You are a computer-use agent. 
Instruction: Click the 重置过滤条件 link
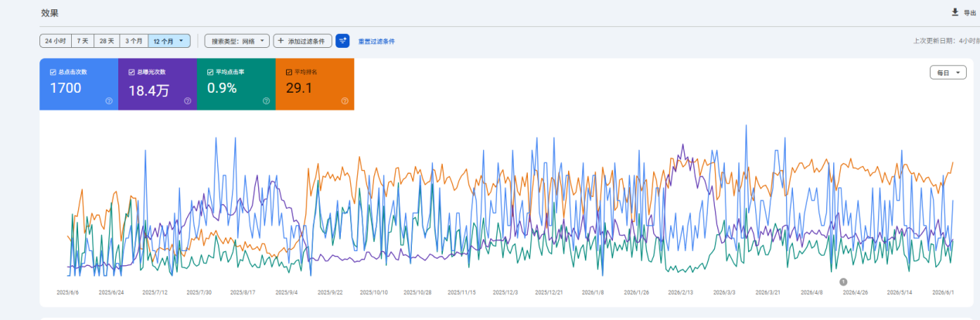click(376, 42)
